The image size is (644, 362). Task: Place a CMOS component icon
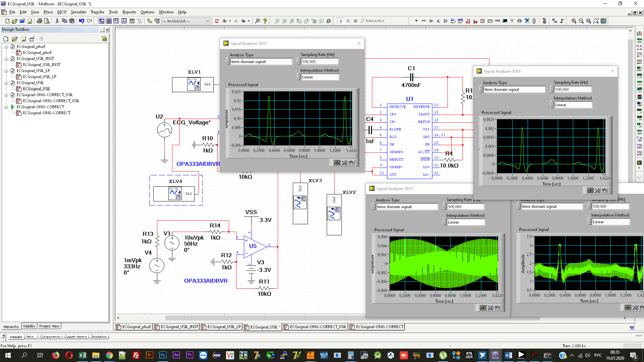point(461,21)
